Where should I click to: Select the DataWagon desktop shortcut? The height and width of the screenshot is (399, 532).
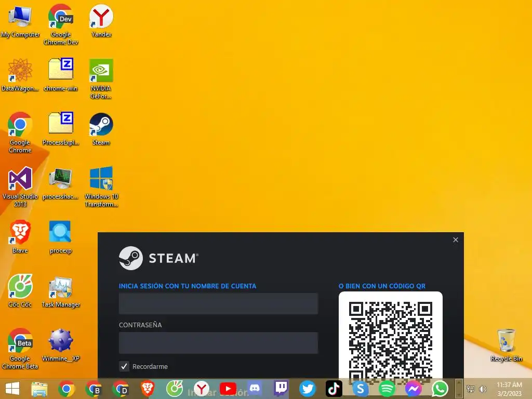click(20, 75)
